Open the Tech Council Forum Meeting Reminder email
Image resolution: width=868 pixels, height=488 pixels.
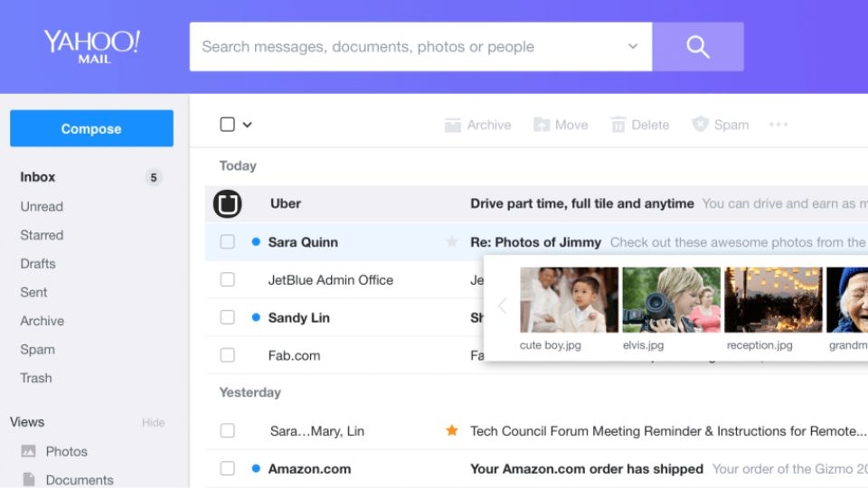coord(668,431)
